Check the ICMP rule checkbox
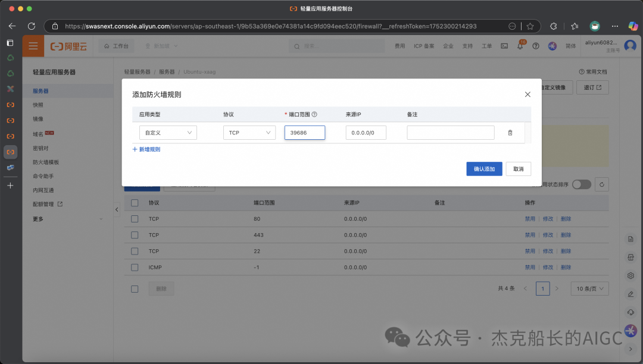 (x=135, y=268)
